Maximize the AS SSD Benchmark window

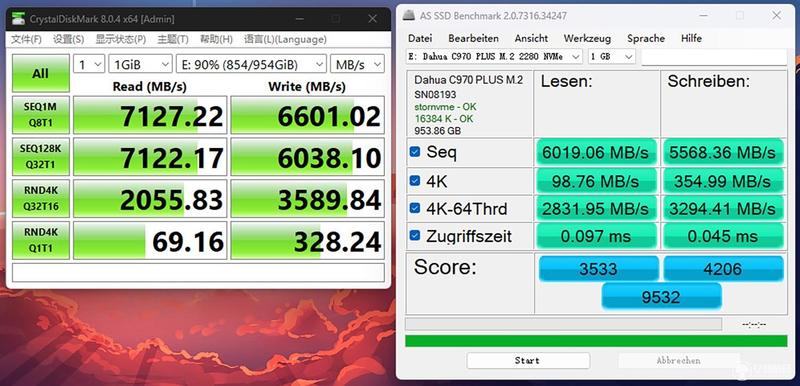[x=739, y=16]
